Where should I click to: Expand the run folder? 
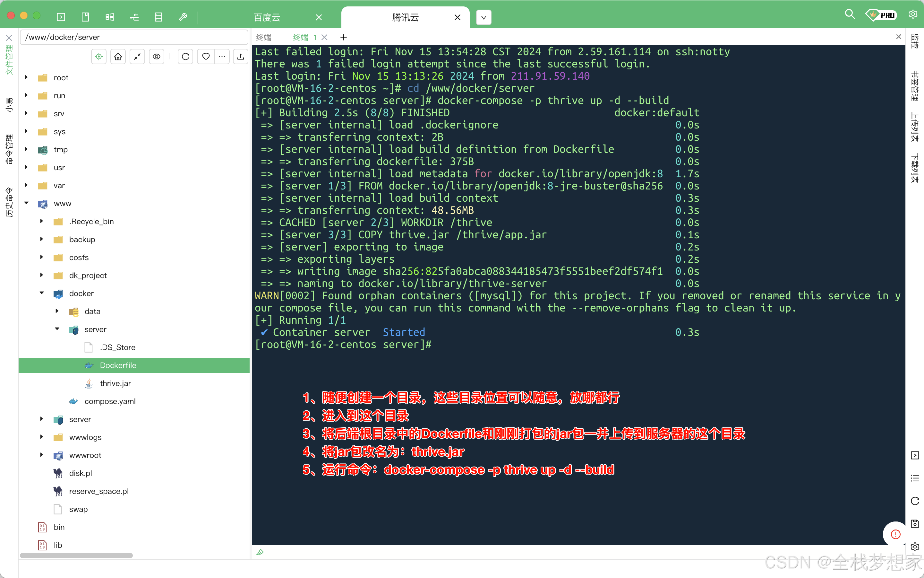(x=26, y=95)
